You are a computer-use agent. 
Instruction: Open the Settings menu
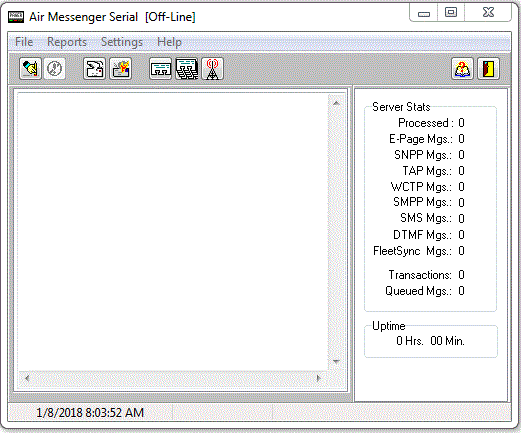[x=122, y=42]
